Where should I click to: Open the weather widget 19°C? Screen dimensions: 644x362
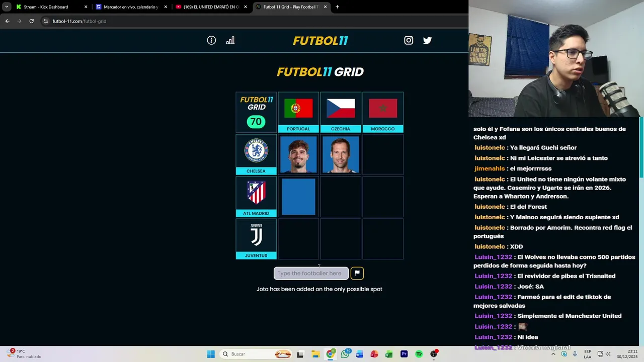tap(25, 354)
